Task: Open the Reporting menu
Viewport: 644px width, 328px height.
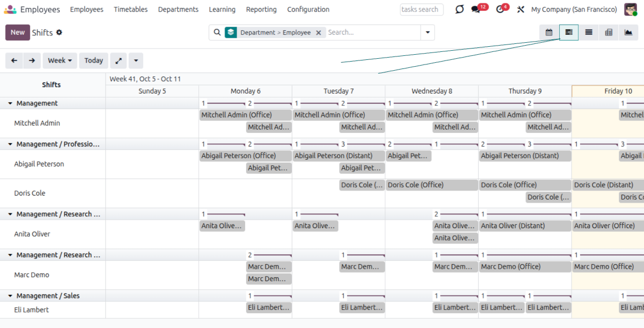Action: coord(261,10)
